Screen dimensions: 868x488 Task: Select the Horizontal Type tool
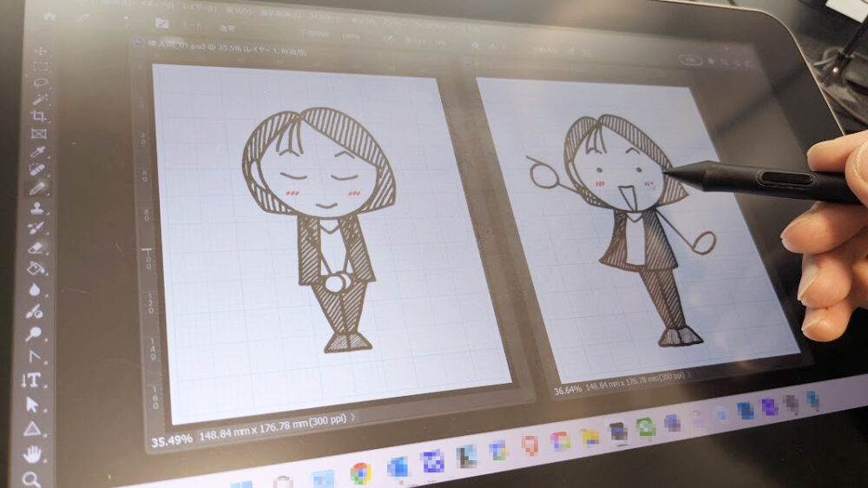(33, 380)
